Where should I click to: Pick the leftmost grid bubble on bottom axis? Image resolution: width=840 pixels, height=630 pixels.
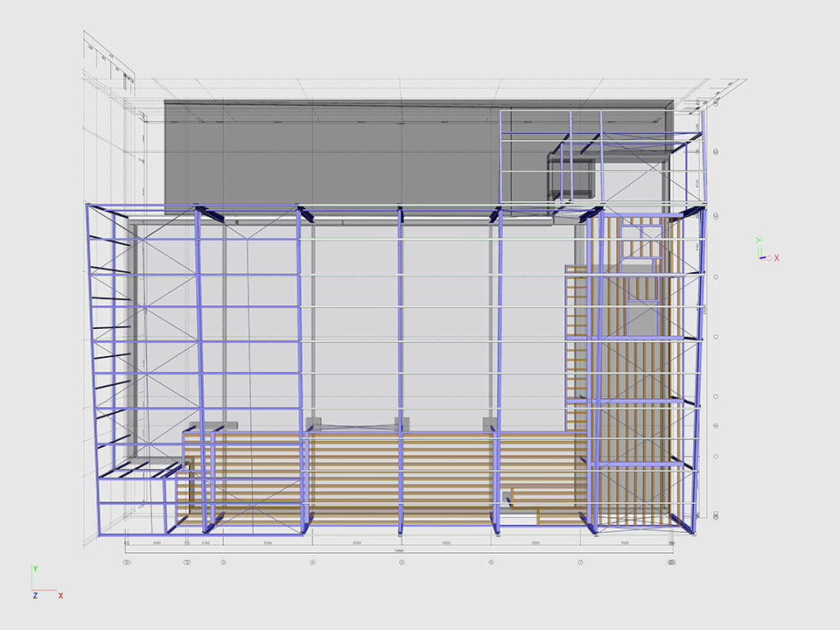click(127, 563)
